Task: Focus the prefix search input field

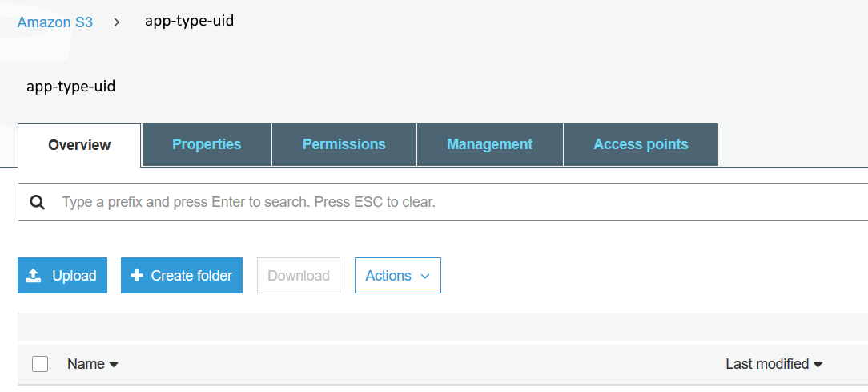Action: tap(448, 202)
